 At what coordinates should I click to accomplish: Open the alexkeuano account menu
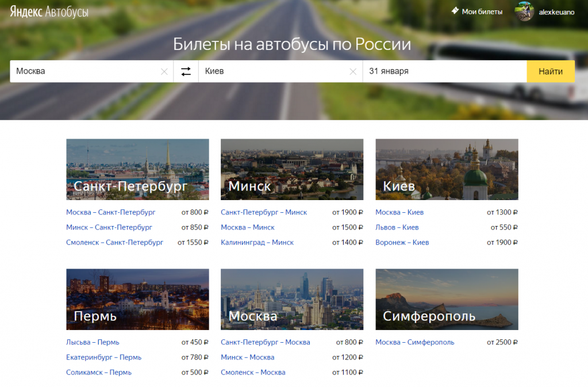(x=556, y=12)
